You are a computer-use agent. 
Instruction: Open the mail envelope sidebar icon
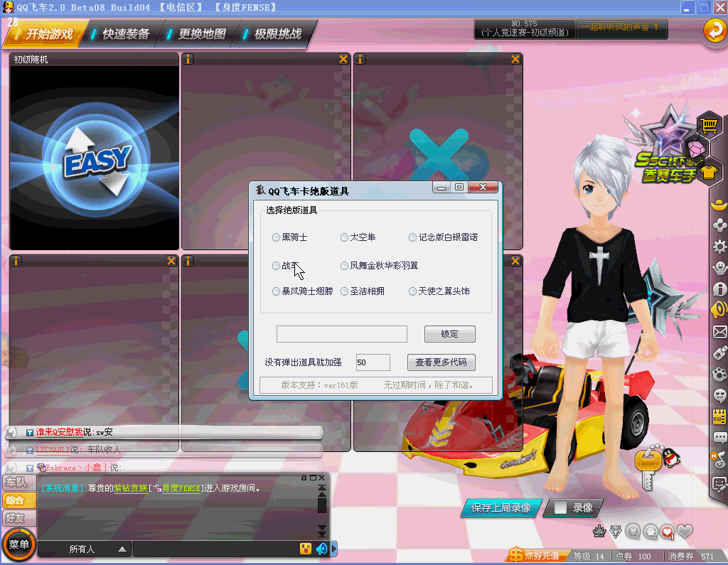point(719,331)
